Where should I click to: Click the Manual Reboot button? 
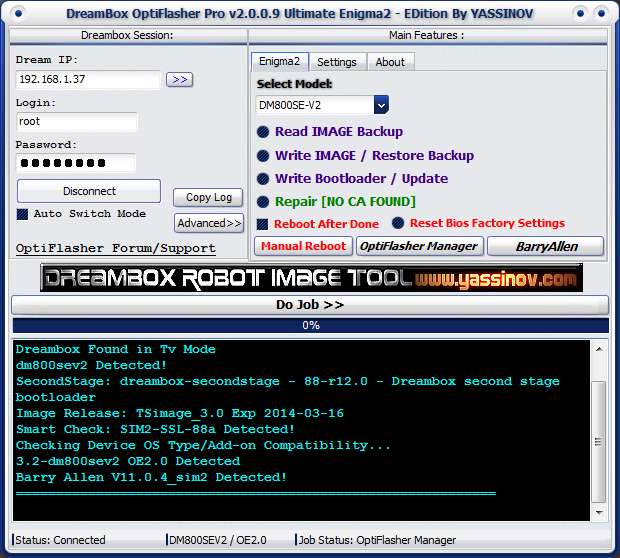click(303, 246)
